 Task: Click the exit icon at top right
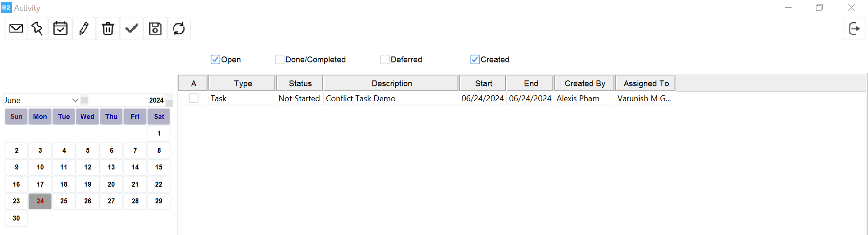pyautogui.click(x=854, y=29)
